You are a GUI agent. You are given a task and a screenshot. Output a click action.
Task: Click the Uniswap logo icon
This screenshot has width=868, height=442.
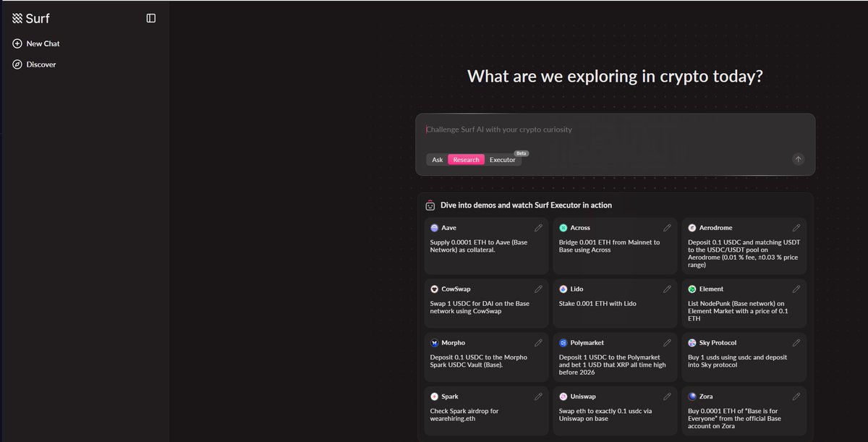point(563,396)
